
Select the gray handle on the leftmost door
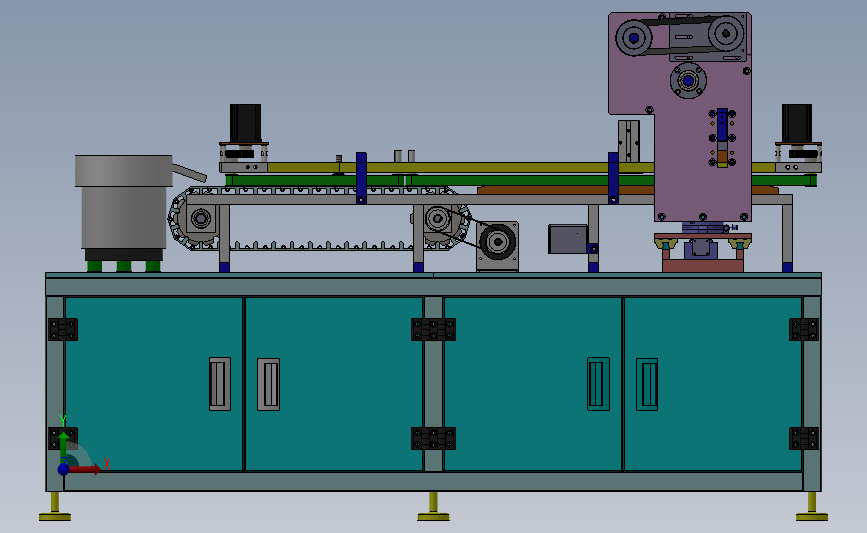(220, 384)
